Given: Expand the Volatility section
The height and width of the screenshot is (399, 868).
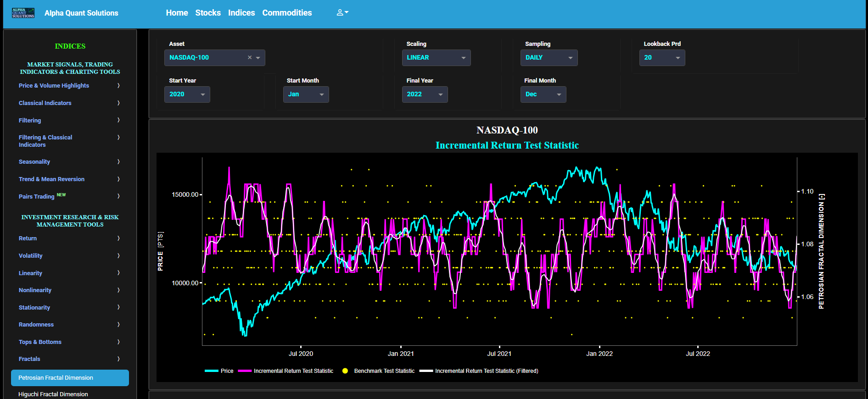Looking at the screenshot, I should [x=69, y=256].
